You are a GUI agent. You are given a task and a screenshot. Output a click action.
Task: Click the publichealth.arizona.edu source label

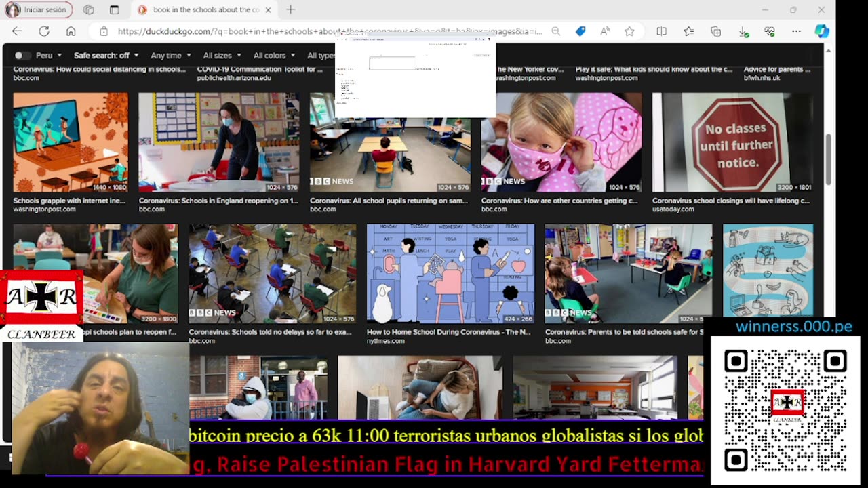(234, 78)
